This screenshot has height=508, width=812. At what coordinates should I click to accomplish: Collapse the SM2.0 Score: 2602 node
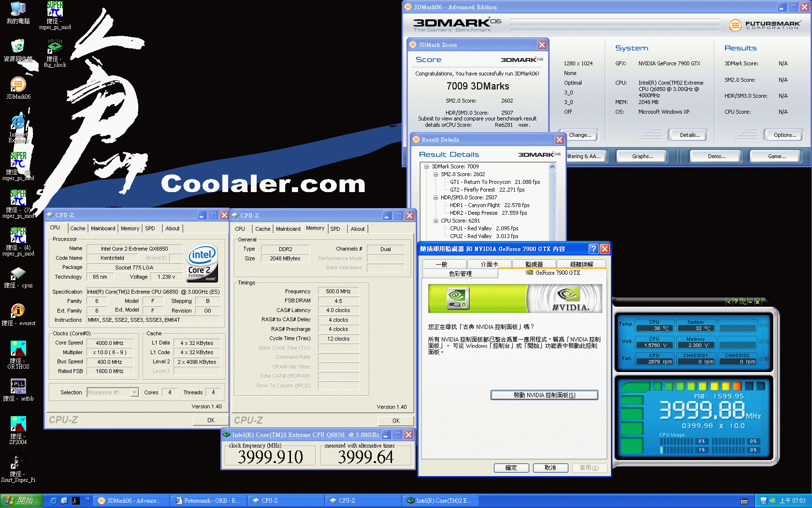435,174
